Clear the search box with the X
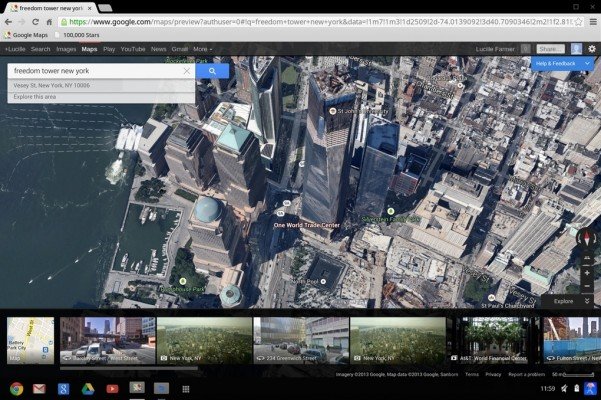Screen dimensions: 601x400 (x=187, y=71)
